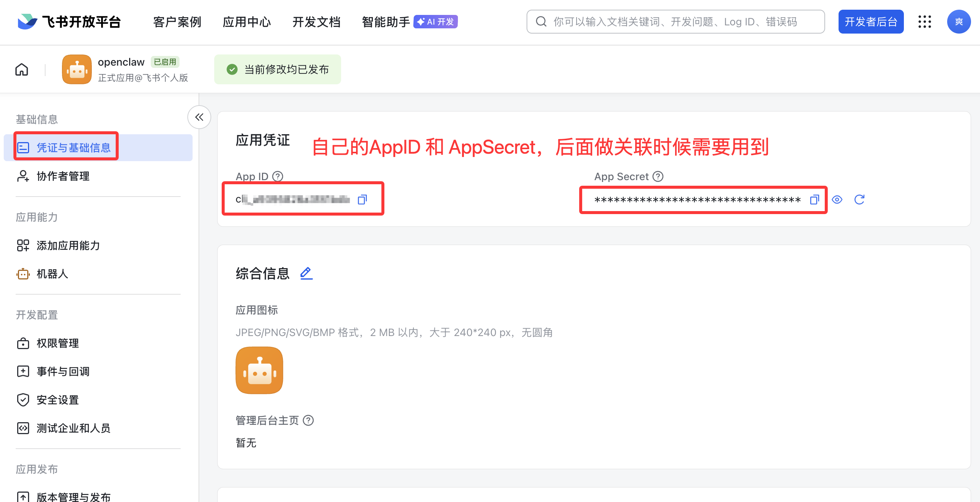
Task: Open App ID help tooltip
Action: [x=278, y=176]
